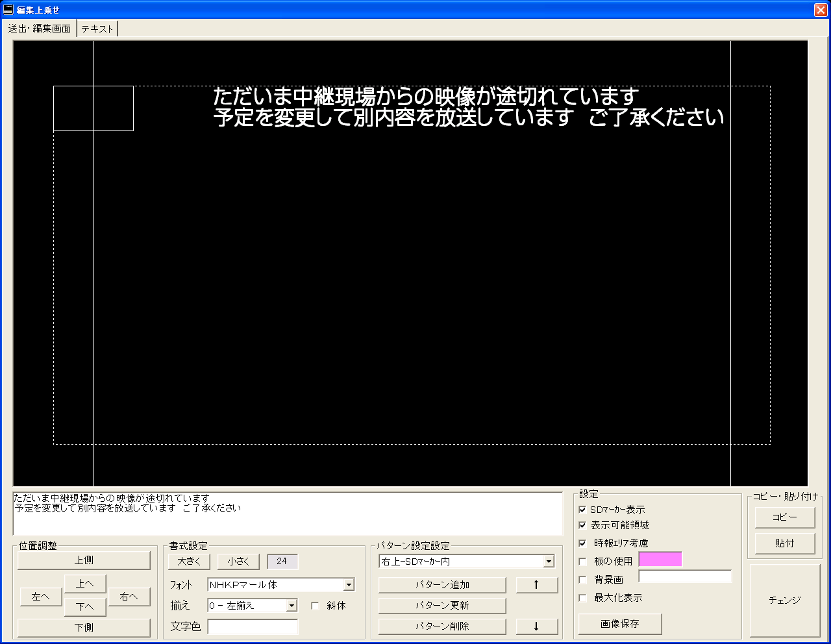Click the font size field showing 24
Screen dimensions: 831x644
click(x=282, y=561)
